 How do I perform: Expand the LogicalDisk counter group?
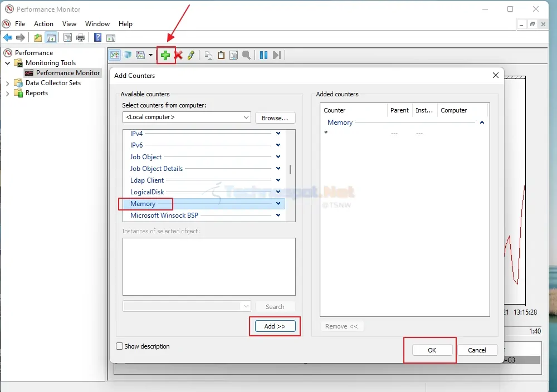click(x=278, y=192)
